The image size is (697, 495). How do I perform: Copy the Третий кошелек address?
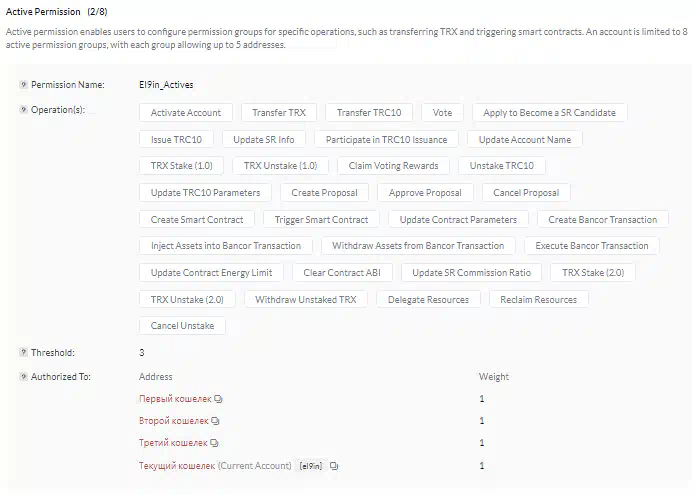(214, 443)
